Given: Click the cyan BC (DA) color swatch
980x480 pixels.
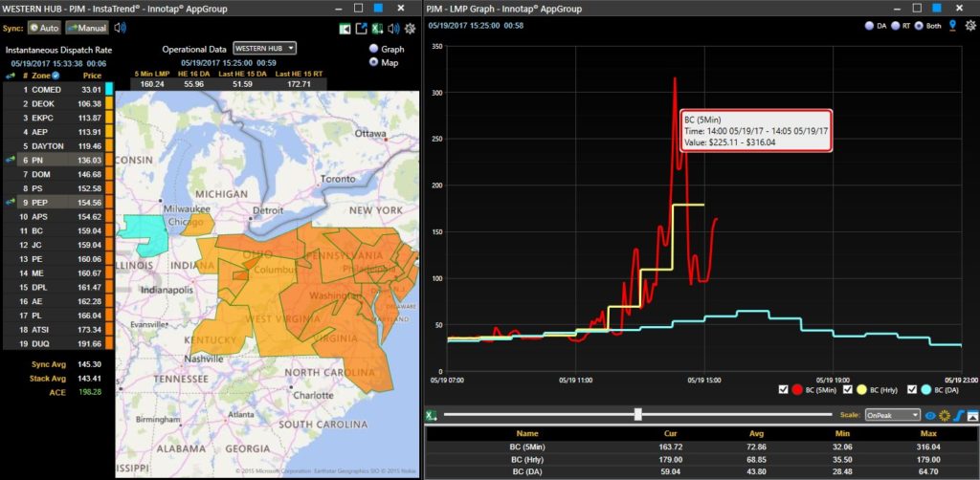Looking at the screenshot, I should (x=926, y=390).
